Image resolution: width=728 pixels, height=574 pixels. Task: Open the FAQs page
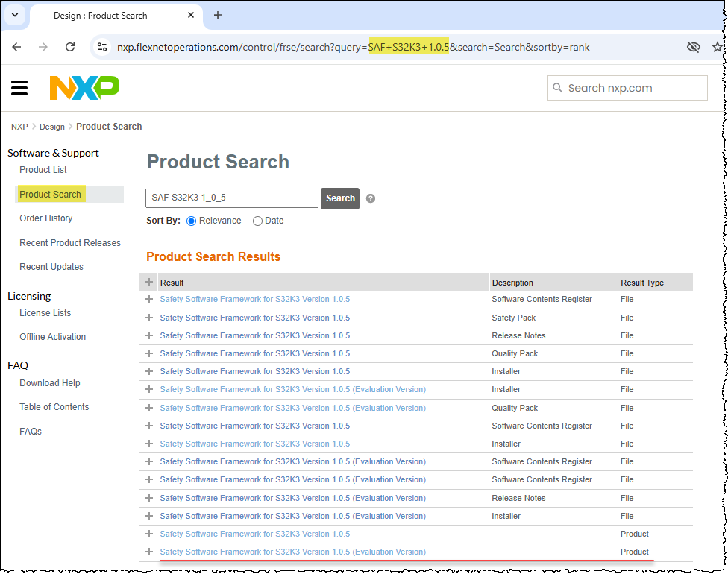pyautogui.click(x=30, y=431)
